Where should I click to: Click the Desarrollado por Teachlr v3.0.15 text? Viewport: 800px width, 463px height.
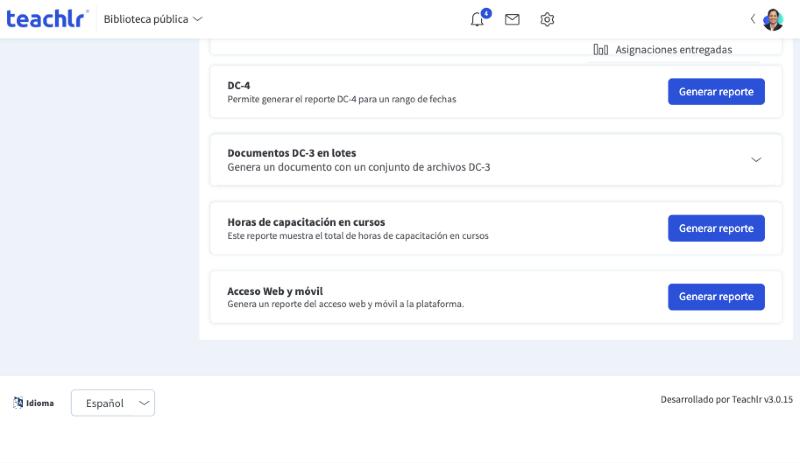pos(727,399)
